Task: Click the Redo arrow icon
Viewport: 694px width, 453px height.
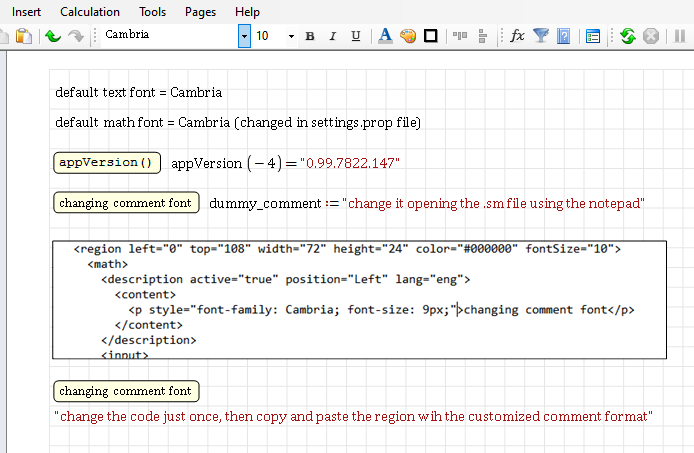Action: 76,36
